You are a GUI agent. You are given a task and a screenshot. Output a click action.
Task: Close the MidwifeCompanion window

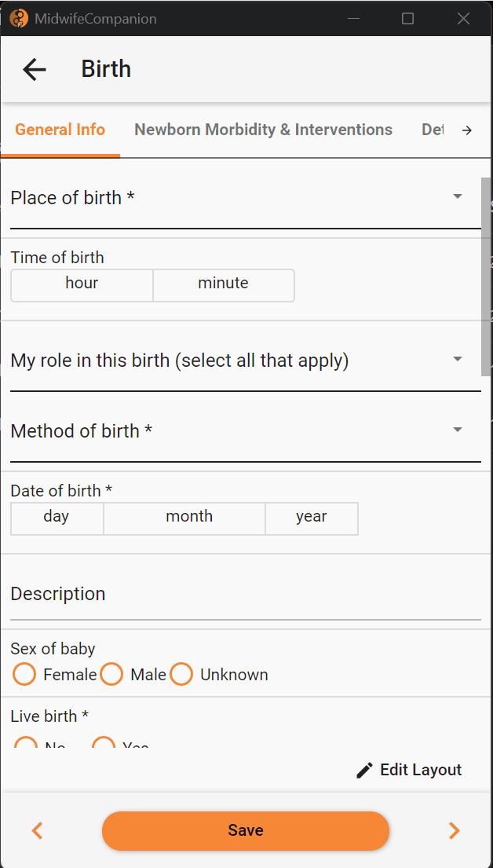(464, 19)
